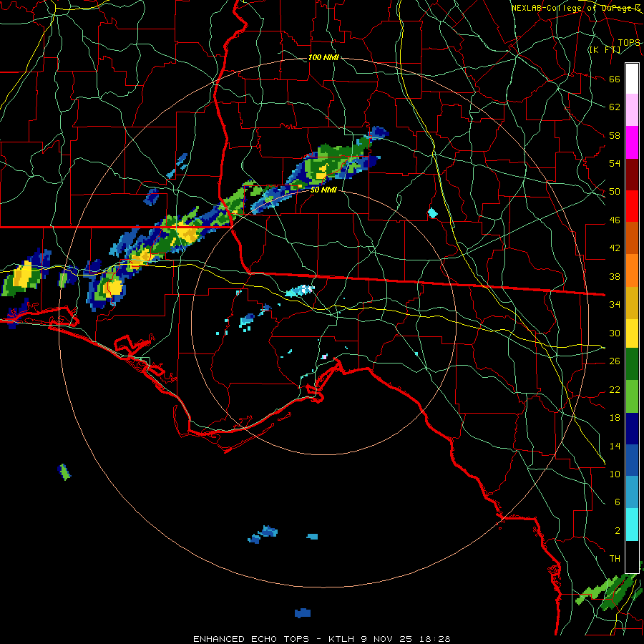
Task: Click the 46 value on the legend
Action: tap(615, 220)
